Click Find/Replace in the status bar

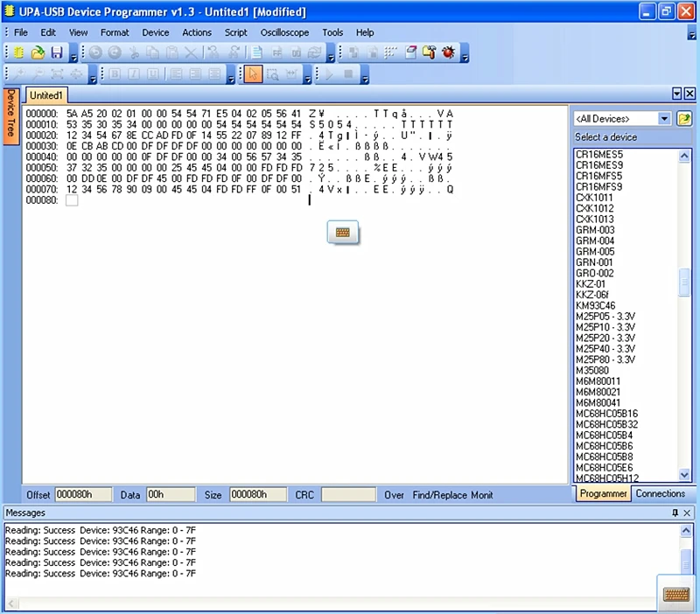pos(439,495)
